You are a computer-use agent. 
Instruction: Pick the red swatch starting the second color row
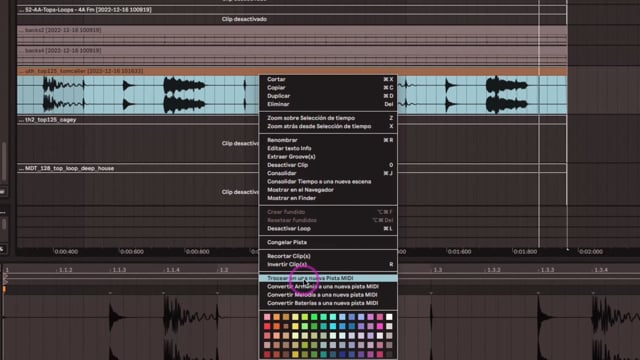coord(267,327)
